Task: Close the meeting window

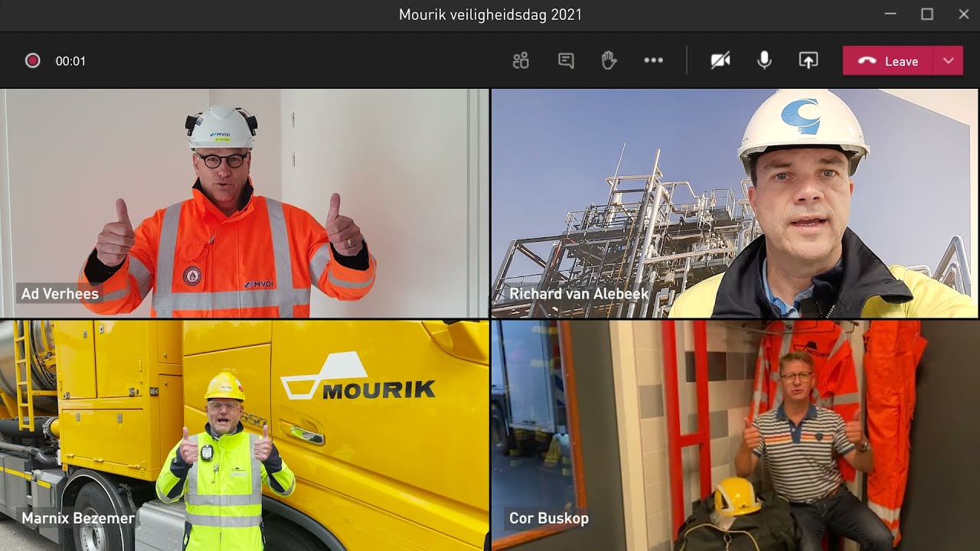Action: [x=964, y=15]
